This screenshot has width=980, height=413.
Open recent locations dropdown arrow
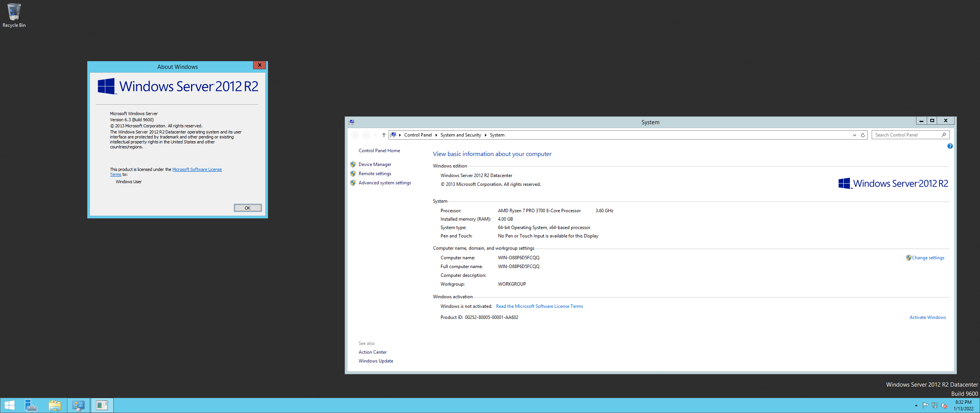pyautogui.click(x=376, y=135)
